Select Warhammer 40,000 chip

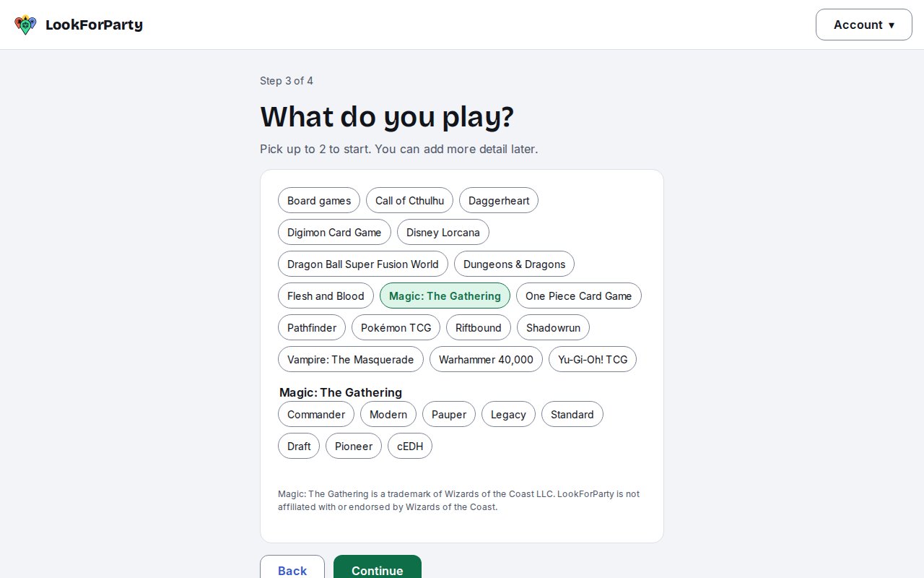coord(486,359)
